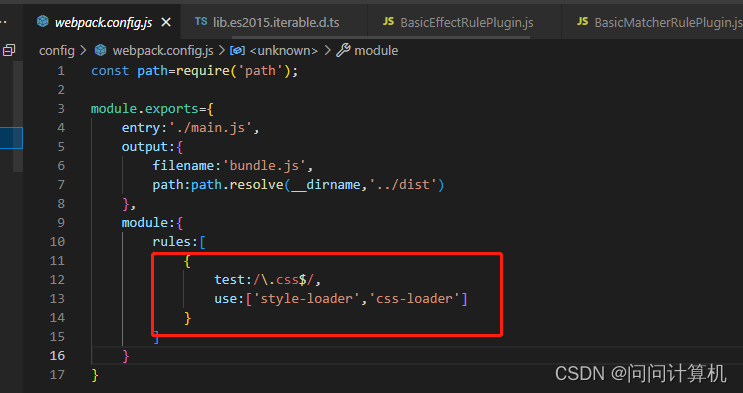Select the <unknown> breadcrumb symbol
Screen dimensions: 743x393
pos(283,50)
